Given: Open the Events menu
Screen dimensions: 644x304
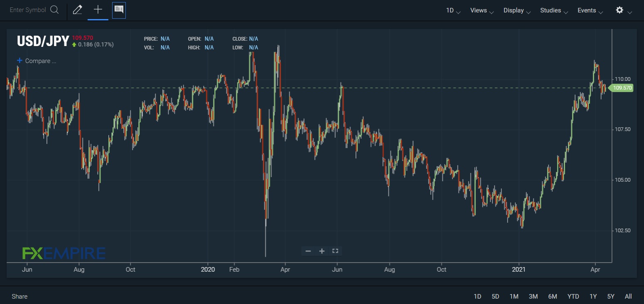Looking at the screenshot, I should 590,11.
